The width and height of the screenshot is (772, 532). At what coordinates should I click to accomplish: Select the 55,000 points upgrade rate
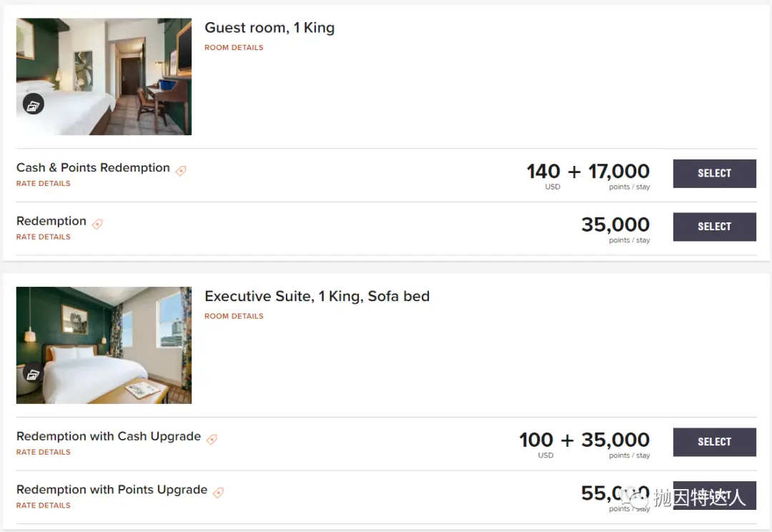pos(714,495)
